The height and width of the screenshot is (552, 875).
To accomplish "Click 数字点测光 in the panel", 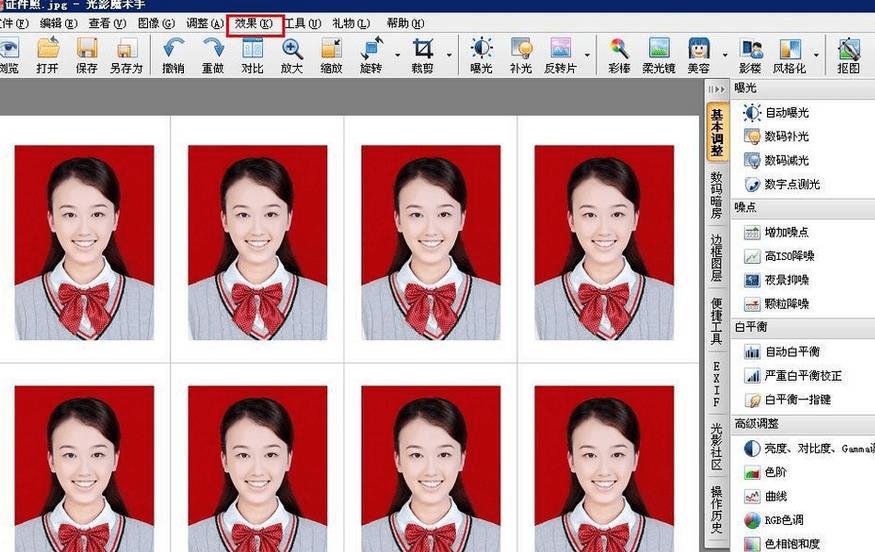I will (782, 184).
